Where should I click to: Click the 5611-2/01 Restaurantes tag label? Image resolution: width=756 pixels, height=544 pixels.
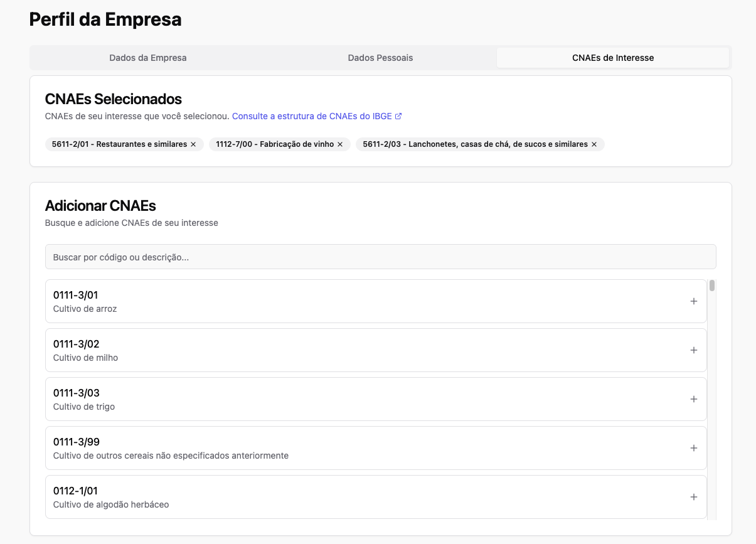pyautogui.click(x=119, y=144)
